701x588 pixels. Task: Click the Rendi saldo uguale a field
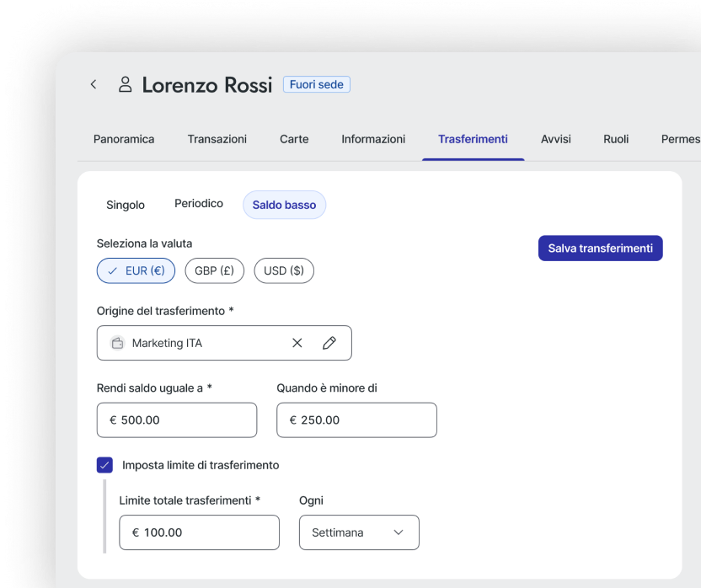(x=177, y=420)
